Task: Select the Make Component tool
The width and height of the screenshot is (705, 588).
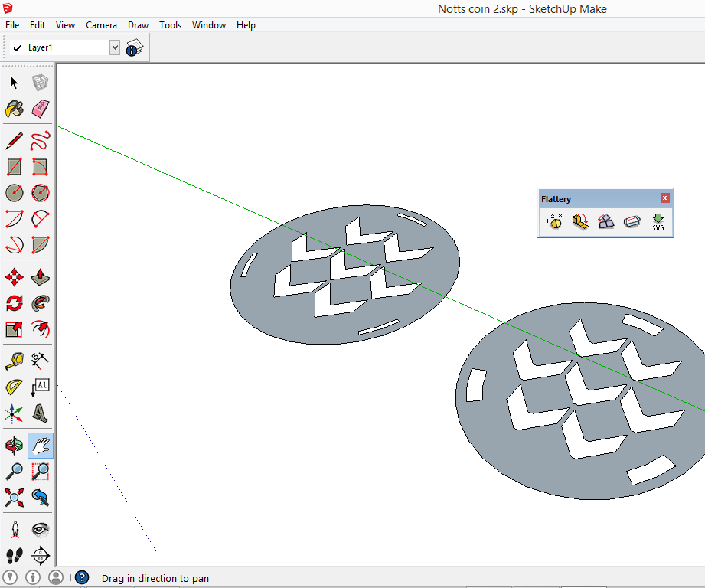Action: tap(40, 82)
